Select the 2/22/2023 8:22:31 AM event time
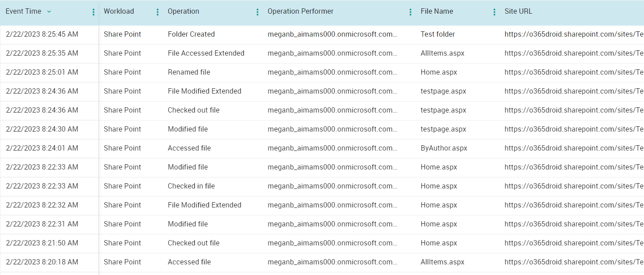This screenshot has height=275, width=644. click(x=42, y=224)
